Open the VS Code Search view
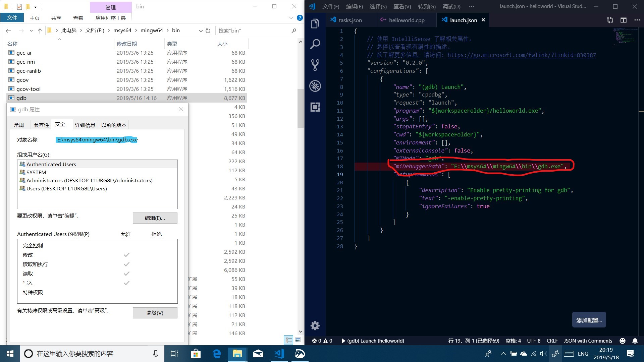This screenshot has width=644, height=362. (315, 44)
